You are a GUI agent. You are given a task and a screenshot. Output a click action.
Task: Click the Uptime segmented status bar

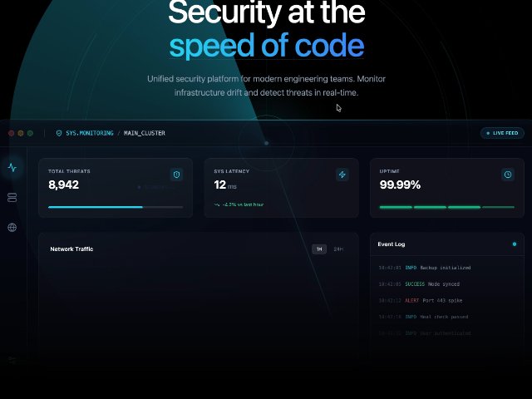coord(446,207)
